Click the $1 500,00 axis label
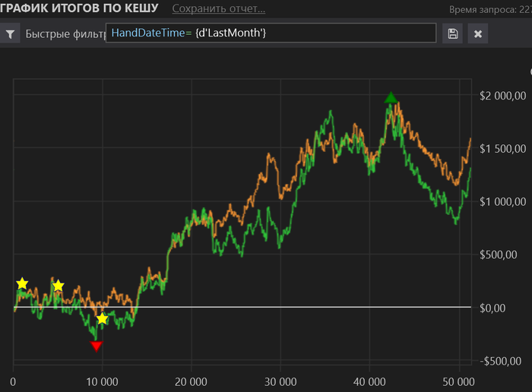 (503, 149)
